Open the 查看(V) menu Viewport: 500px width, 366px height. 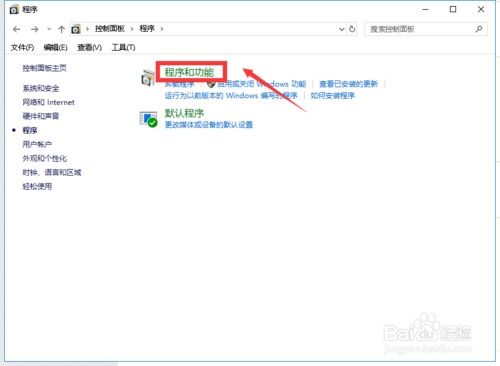(x=89, y=48)
